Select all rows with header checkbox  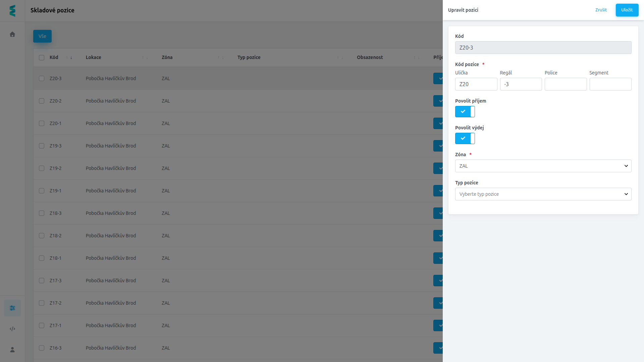point(42,58)
